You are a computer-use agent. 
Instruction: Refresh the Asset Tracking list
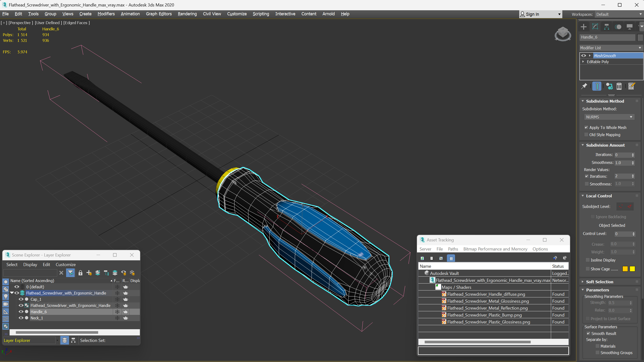[x=422, y=258]
